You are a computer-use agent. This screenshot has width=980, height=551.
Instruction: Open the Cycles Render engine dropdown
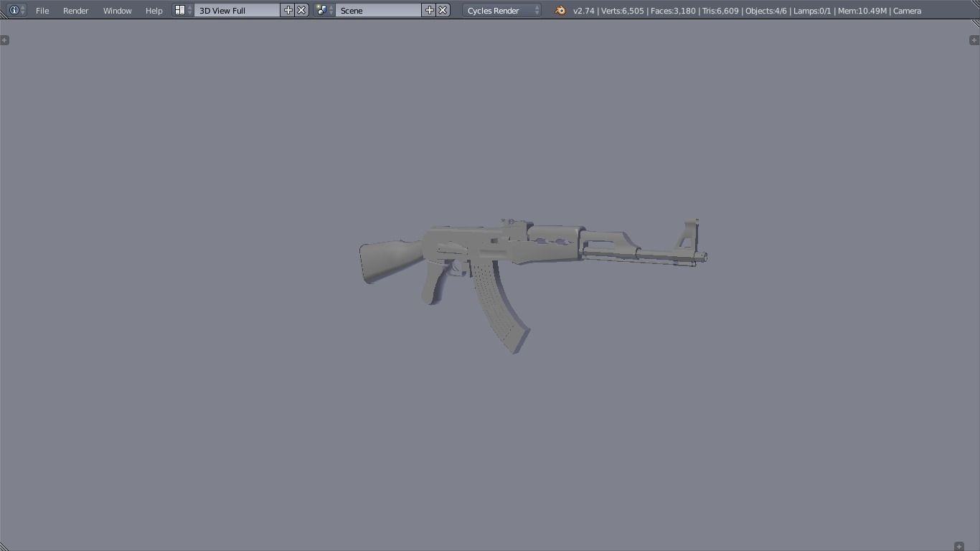click(x=501, y=10)
